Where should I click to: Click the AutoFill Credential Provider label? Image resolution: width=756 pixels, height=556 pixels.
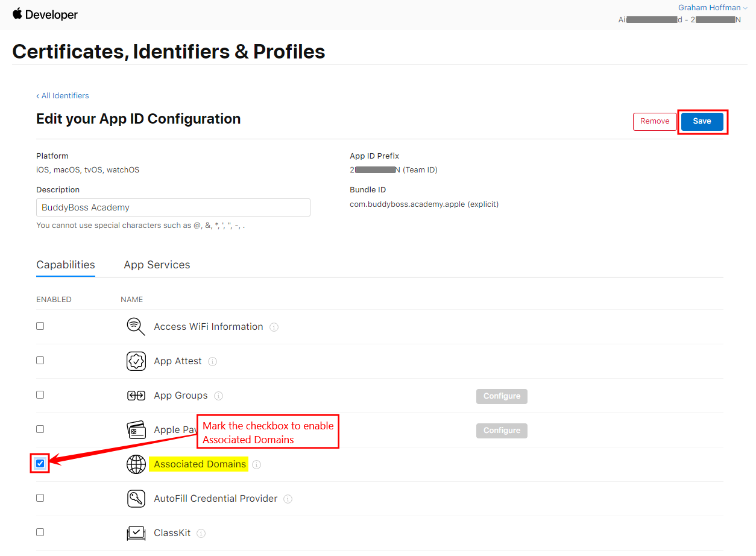[x=216, y=498]
